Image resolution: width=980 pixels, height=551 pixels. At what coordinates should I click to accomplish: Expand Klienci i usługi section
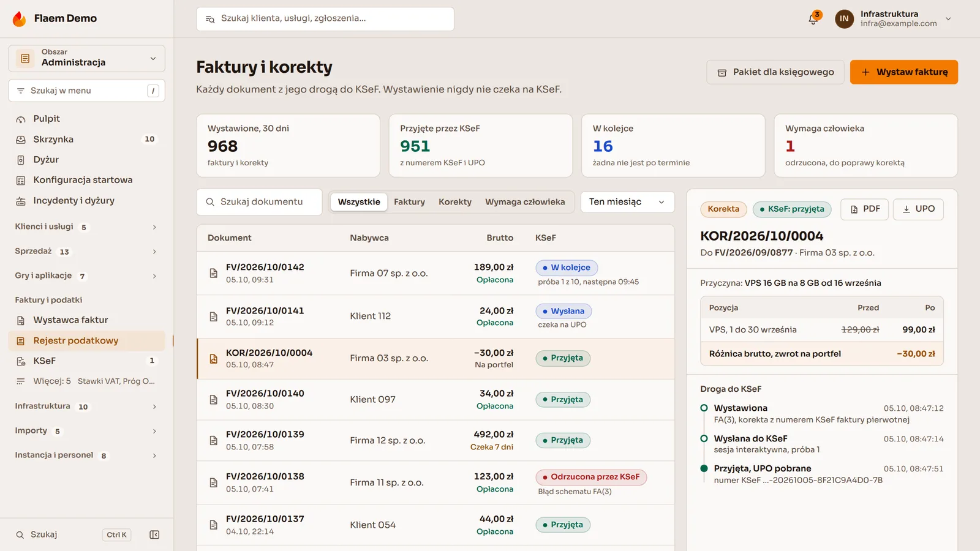tap(87, 227)
